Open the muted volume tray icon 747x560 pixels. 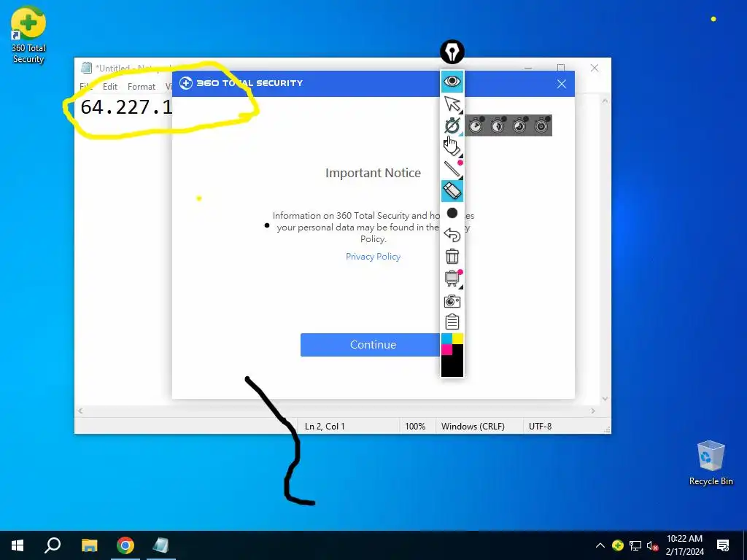(652, 545)
